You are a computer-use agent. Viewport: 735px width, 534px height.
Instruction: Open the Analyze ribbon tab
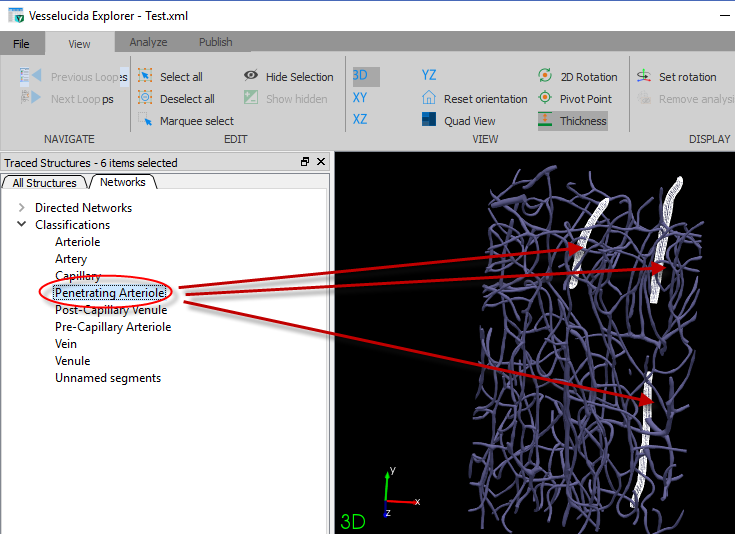point(148,42)
